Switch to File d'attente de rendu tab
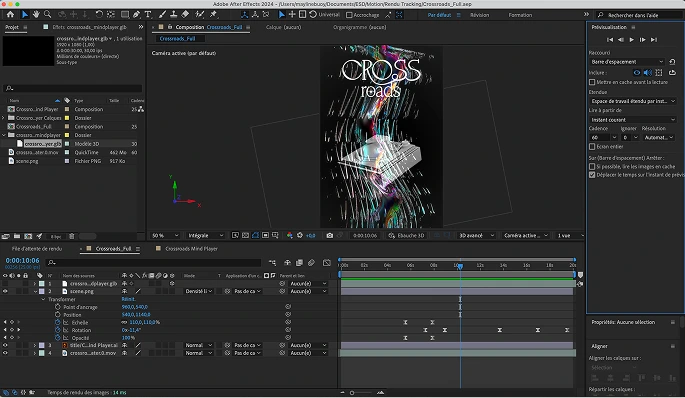 [37, 249]
